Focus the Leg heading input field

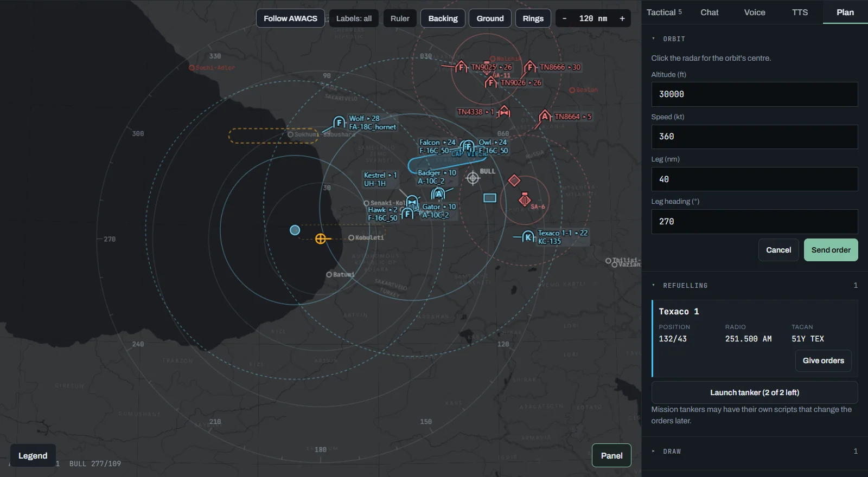coord(755,222)
